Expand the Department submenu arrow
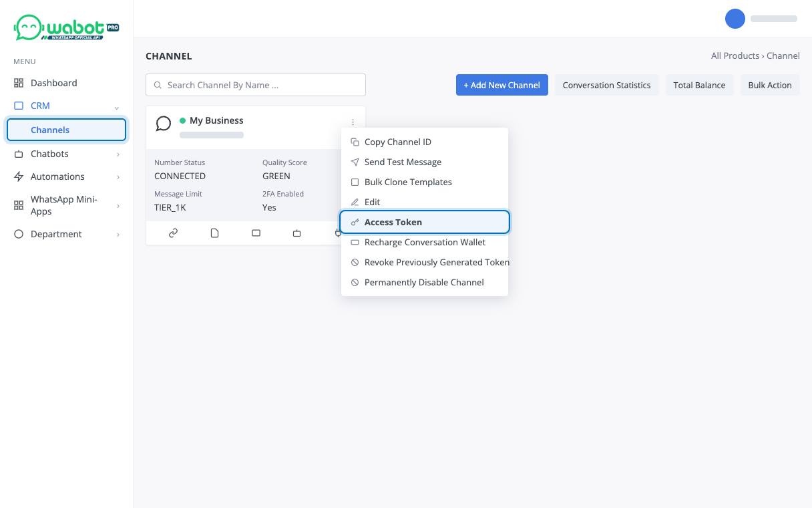Screen dimensions: 812x508 (x=118, y=235)
